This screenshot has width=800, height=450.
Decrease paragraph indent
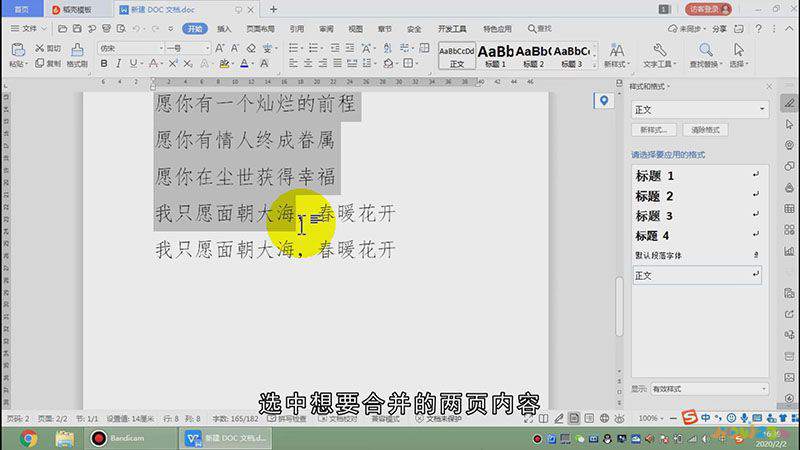pyautogui.click(x=335, y=48)
